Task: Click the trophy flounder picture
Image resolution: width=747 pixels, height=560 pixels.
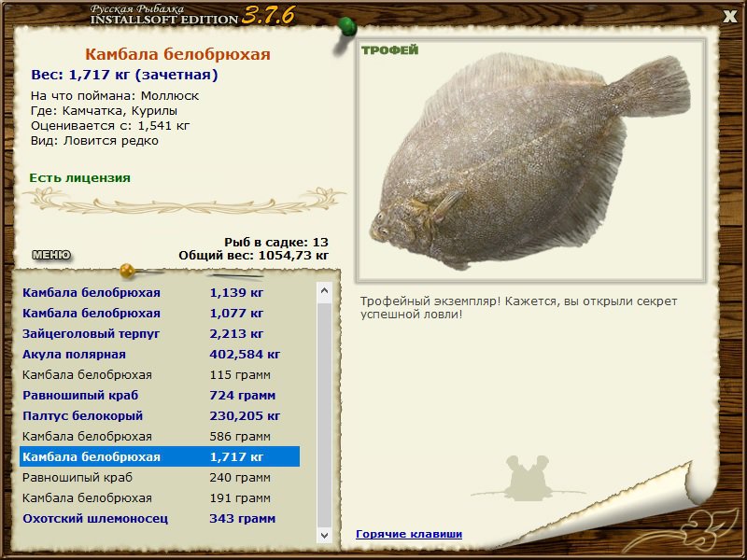Action: click(x=530, y=161)
